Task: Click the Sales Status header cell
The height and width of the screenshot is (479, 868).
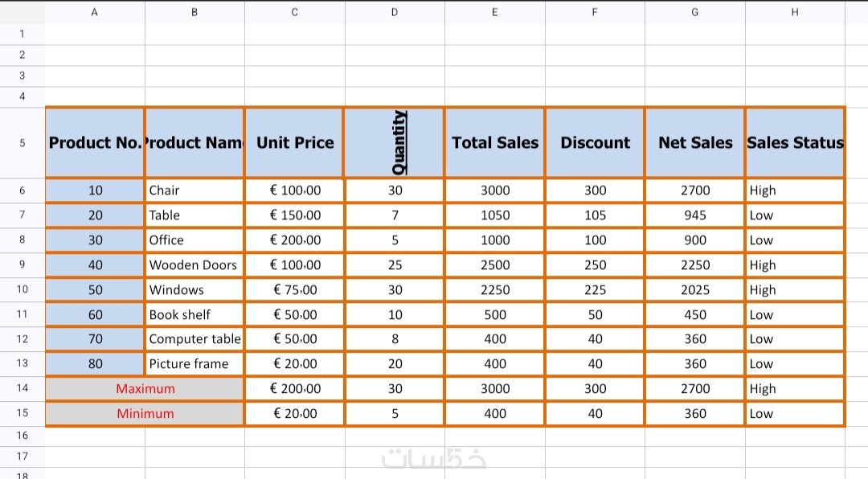Action: (795, 142)
